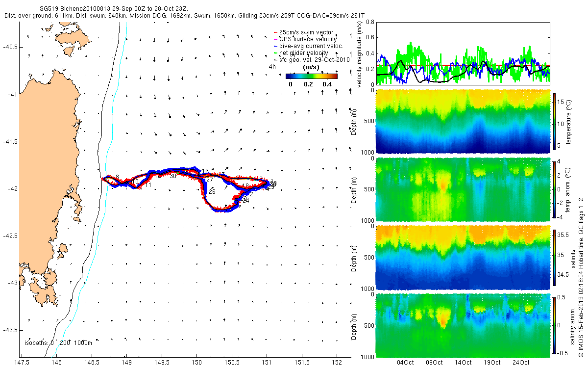Click the 15 tick on temperature colorbar
588x368 pixels.
(x=562, y=101)
